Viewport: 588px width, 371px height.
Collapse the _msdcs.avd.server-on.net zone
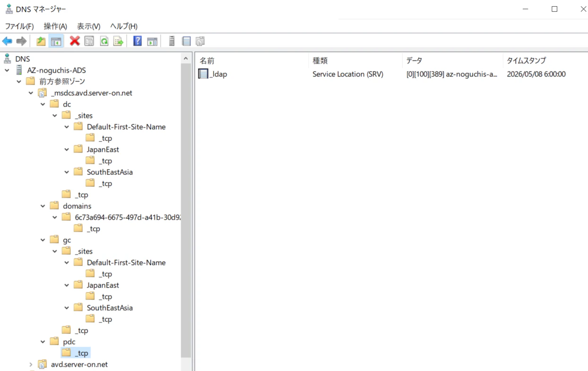point(31,93)
